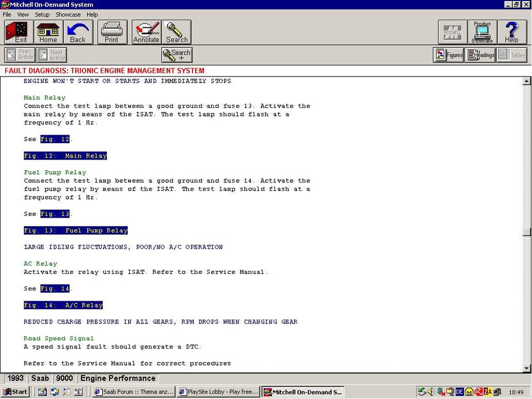Image resolution: width=532 pixels, height=399 pixels.
Task: Click the 'Road Speed Signal' green heading
Action: pos(59,338)
